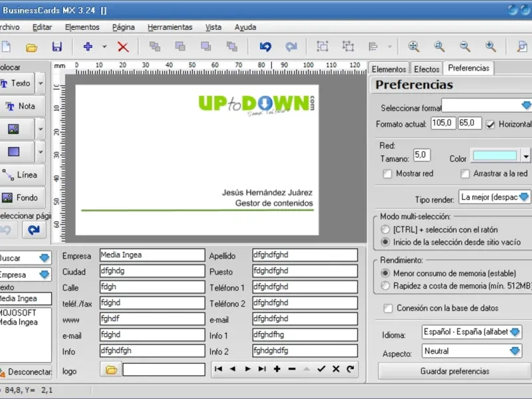532x399 pixels.
Task: Click the zoom in magnifier icon
Action: (x=491, y=47)
